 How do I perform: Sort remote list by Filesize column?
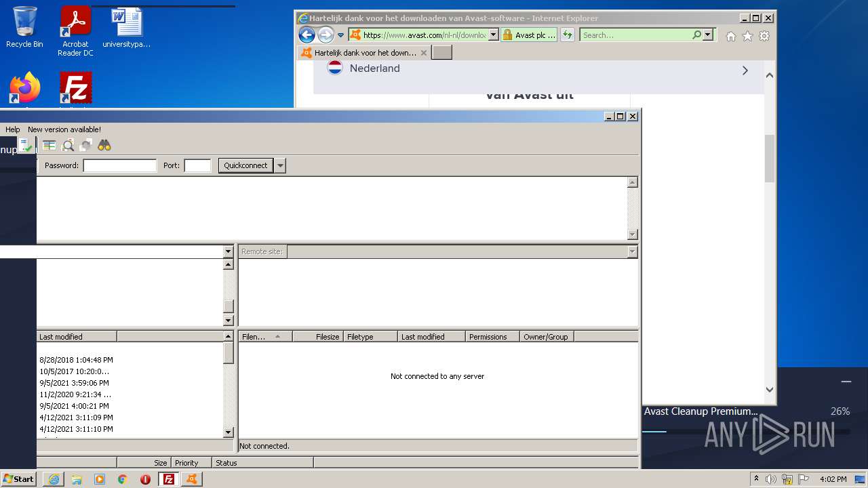pyautogui.click(x=318, y=337)
